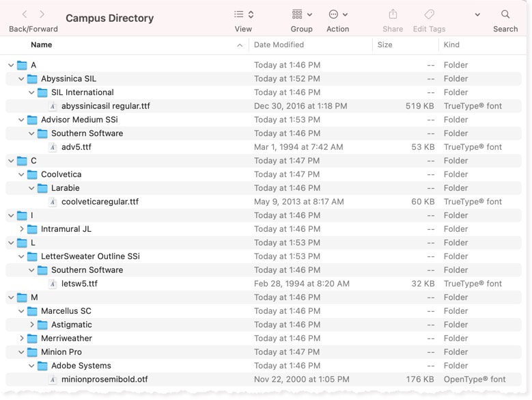
Task: Select the adv5.ttf font file icon
Action: pyautogui.click(x=53, y=147)
